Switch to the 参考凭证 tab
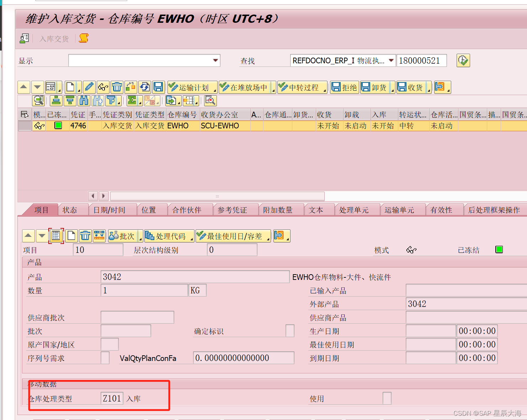Screen dimensions: 527x420 coord(232,210)
